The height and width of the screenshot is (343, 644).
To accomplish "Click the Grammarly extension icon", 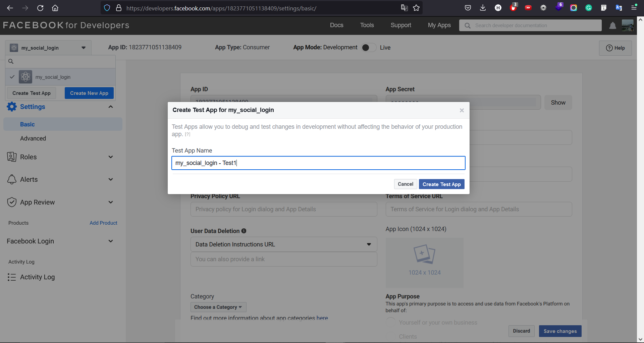I will [x=589, y=8].
